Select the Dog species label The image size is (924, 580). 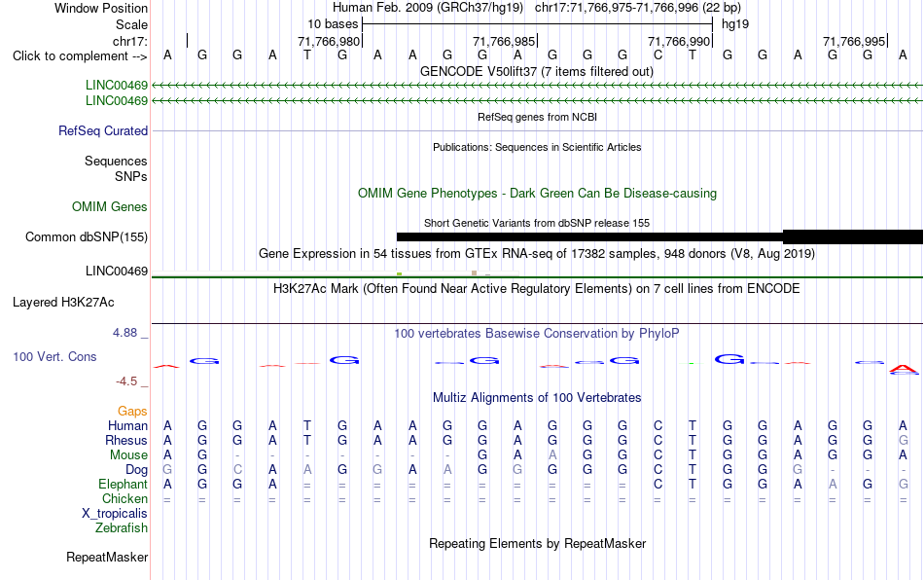point(136,470)
